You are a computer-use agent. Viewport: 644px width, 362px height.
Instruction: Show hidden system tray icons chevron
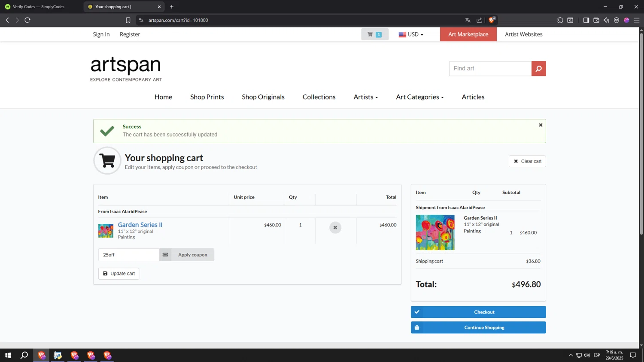(571, 355)
